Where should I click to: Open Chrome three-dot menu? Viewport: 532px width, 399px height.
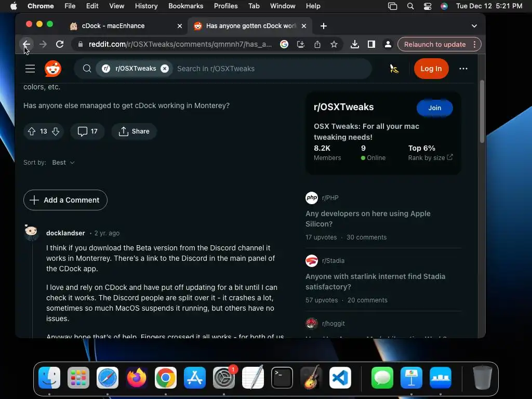474,45
